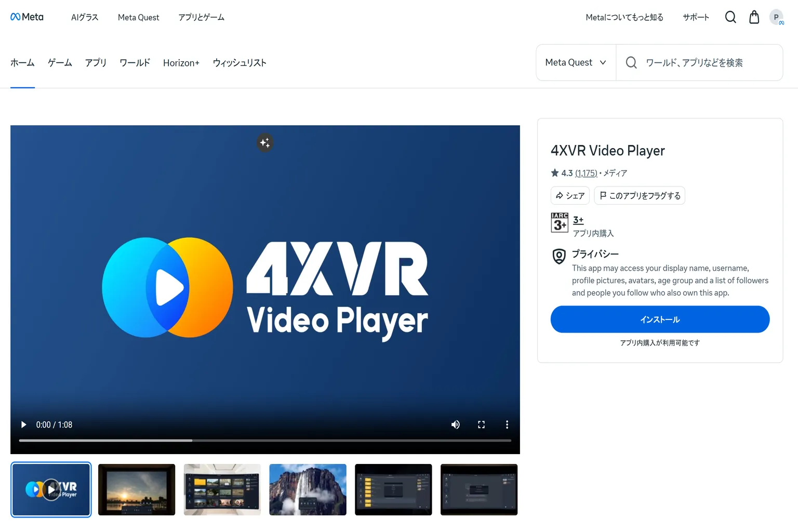Select the video library grid thumbnail

[x=222, y=489]
